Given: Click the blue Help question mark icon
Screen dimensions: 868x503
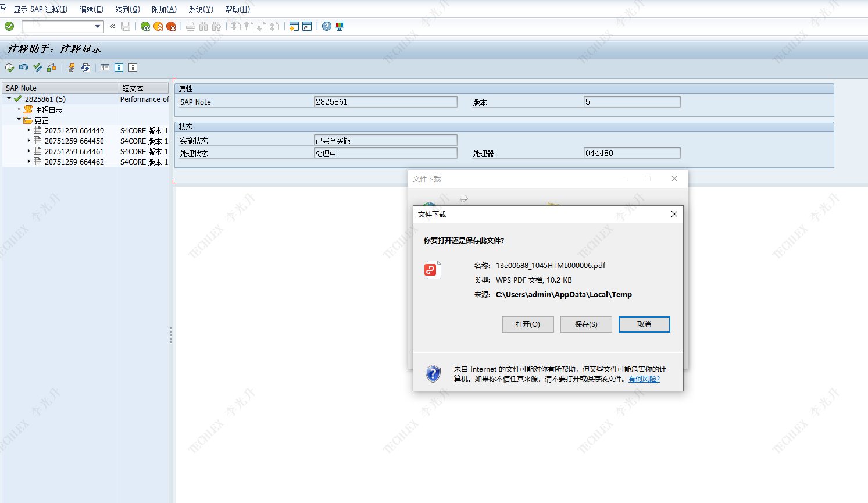Looking at the screenshot, I should pos(327,26).
